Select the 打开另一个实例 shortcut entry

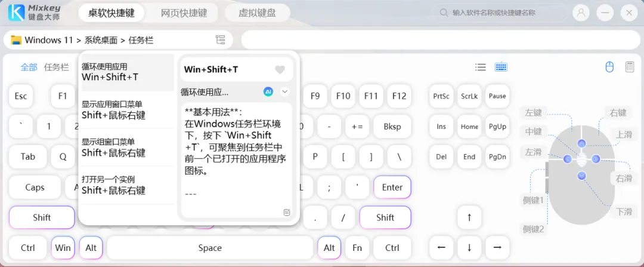pyautogui.click(x=128, y=185)
